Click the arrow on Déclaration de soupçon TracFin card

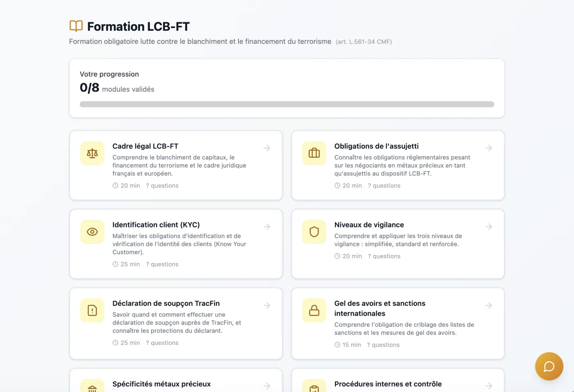(x=267, y=305)
